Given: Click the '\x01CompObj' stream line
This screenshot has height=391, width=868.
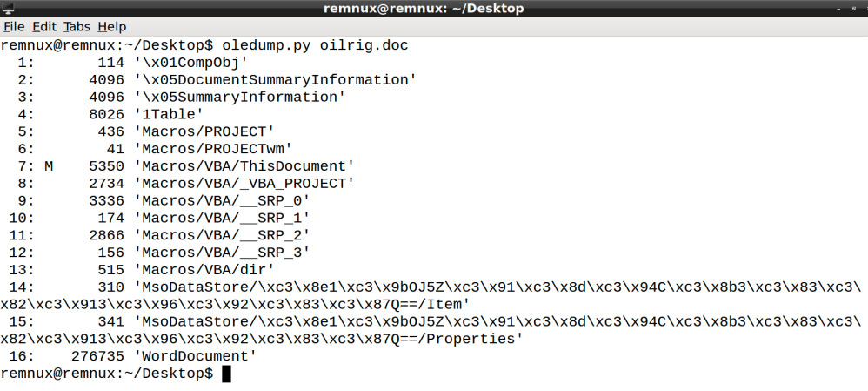Looking at the screenshot, I should [x=191, y=62].
